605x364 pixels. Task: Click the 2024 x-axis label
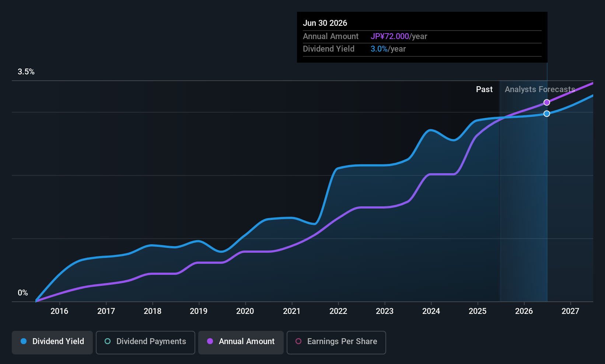(x=431, y=311)
